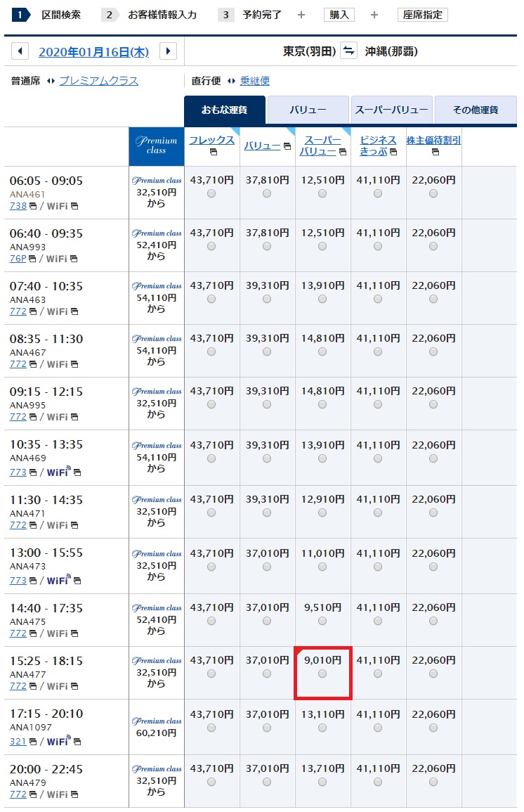Open ビジネスきっぷ fare description link

(378, 146)
